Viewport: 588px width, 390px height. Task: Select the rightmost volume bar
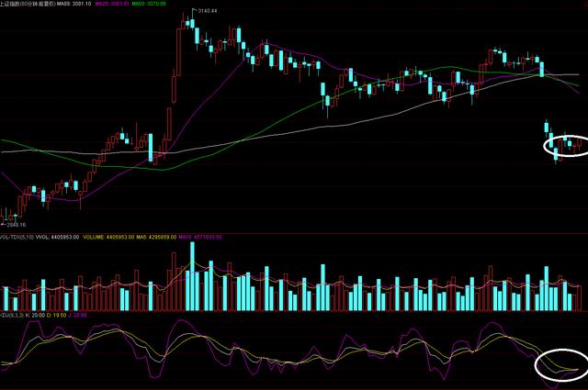click(x=578, y=297)
